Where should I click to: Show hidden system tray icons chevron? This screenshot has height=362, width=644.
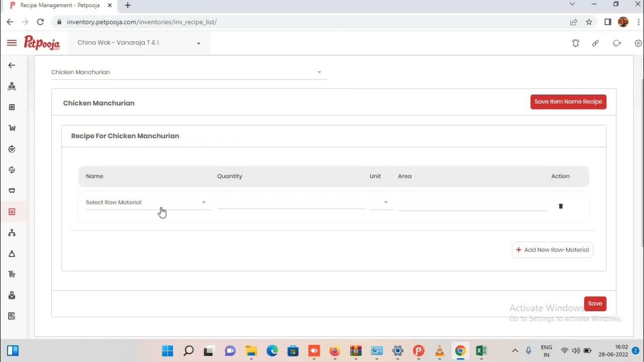click(x=515, y=351)
